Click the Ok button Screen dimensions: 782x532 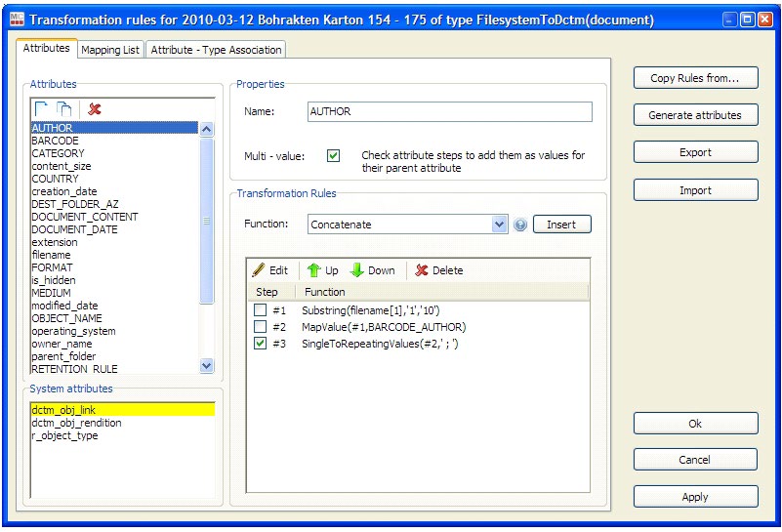tap(696, 424)
